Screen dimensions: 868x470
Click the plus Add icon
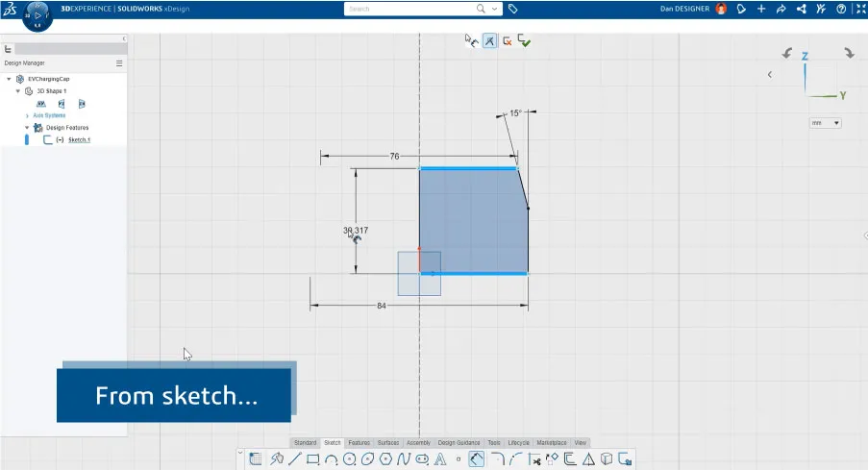pos(761,9)
